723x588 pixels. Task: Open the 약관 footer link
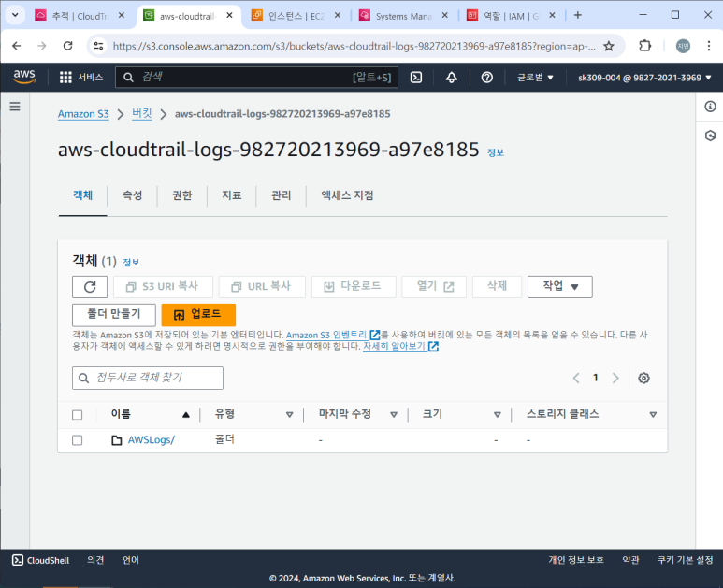coord(630,560)
